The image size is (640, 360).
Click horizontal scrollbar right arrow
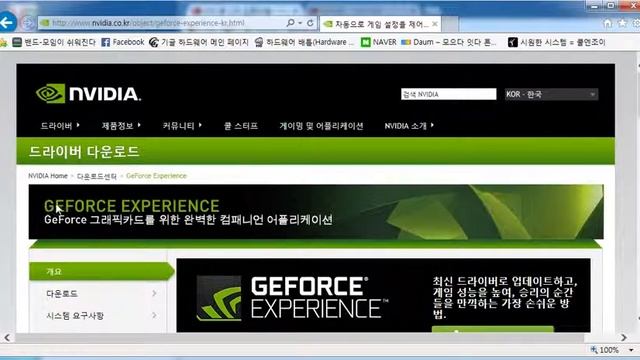coord(624,338)
